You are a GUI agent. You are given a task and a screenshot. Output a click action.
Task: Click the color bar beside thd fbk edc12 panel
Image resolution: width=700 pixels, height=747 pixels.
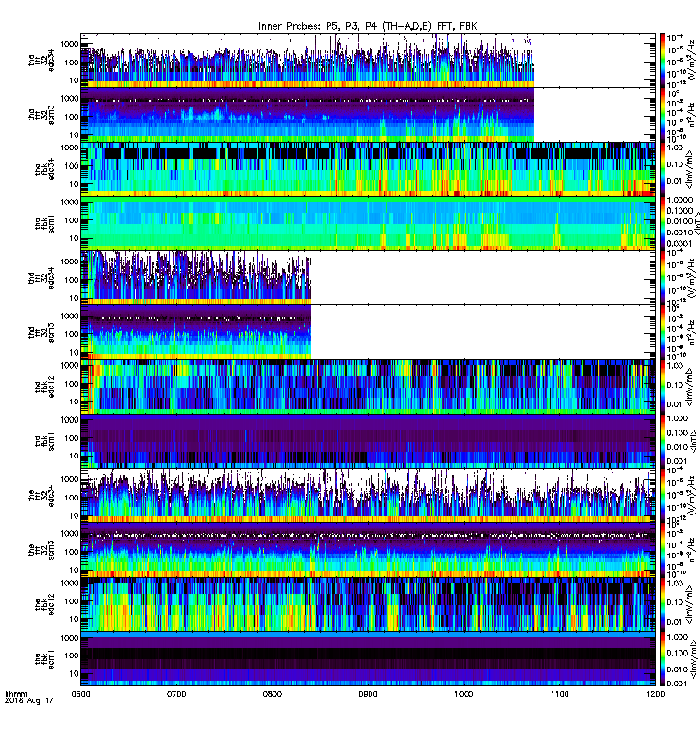coord(662,387)
